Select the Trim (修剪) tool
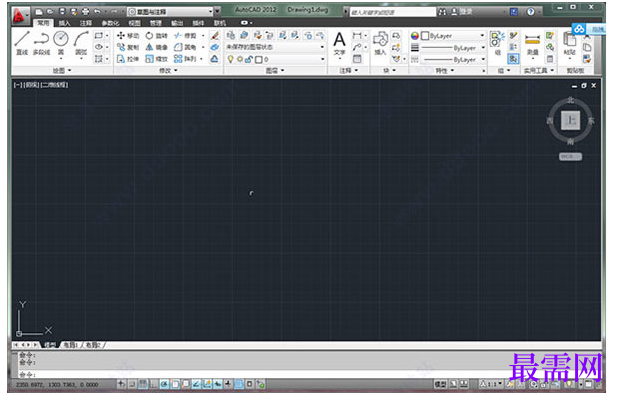 point(185,36)
